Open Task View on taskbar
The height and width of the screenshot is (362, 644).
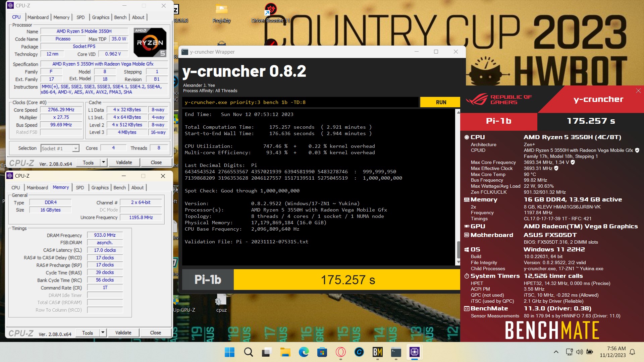click(267, 352)
